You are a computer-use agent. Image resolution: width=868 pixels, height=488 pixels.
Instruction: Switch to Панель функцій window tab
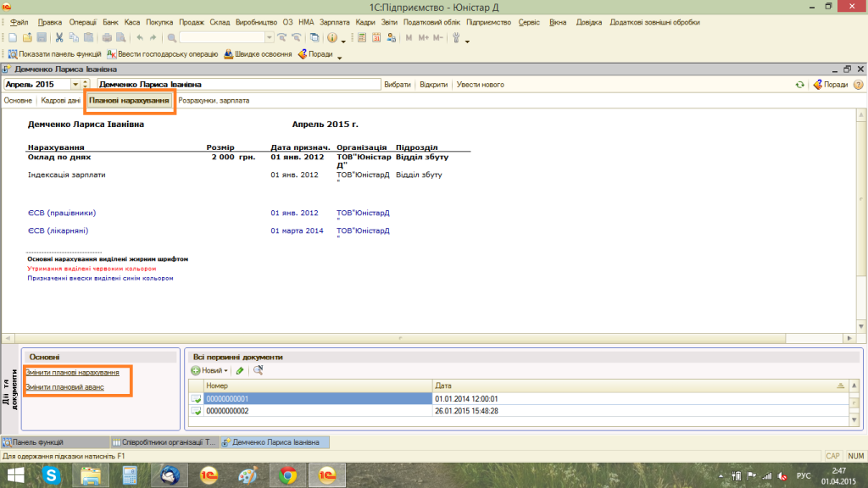click(55, 442)
